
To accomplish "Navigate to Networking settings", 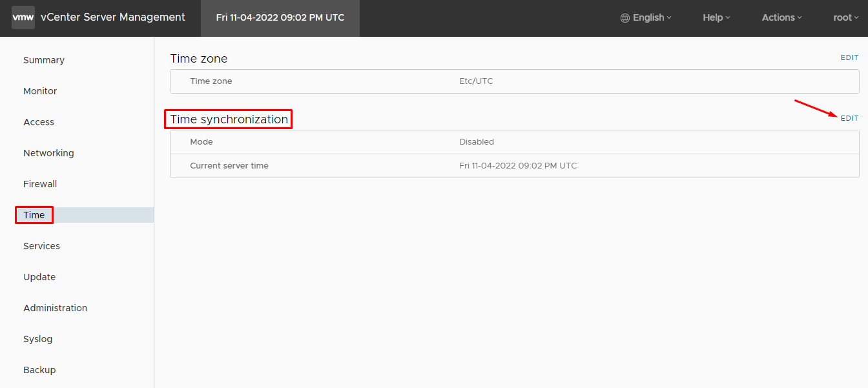I will coord(48,153).
